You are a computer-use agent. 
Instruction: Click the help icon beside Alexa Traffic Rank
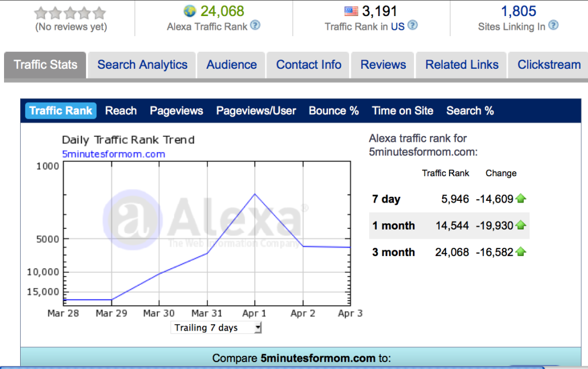255,25
